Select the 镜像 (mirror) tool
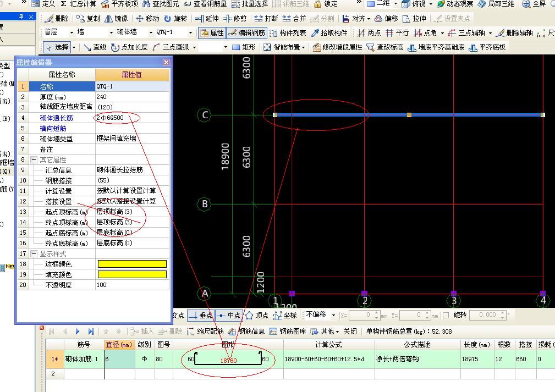Screen dimensions: 555x392 point(117,18)
